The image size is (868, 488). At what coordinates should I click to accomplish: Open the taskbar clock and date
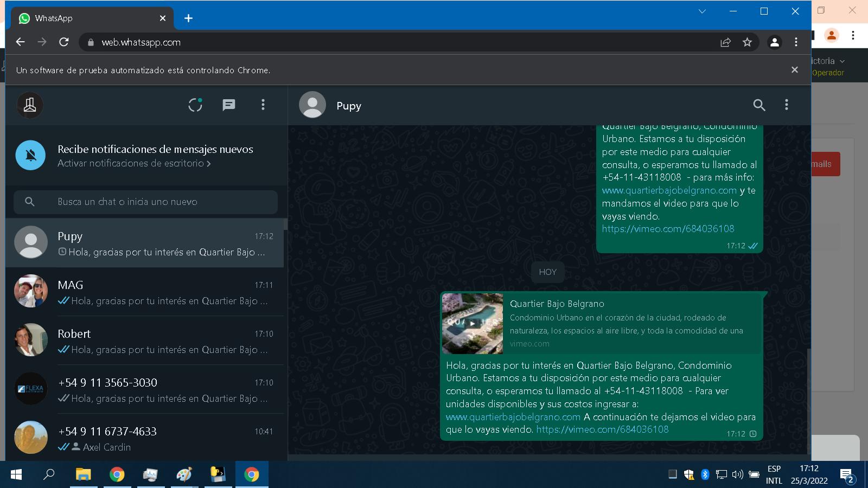click(809, 474)
